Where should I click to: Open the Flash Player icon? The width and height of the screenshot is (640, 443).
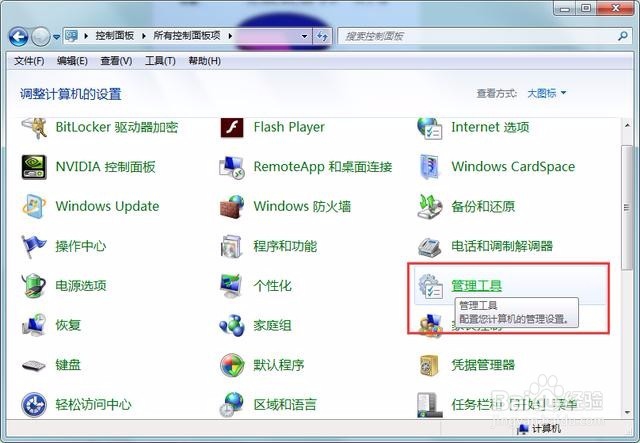click(x=232, y=127)
